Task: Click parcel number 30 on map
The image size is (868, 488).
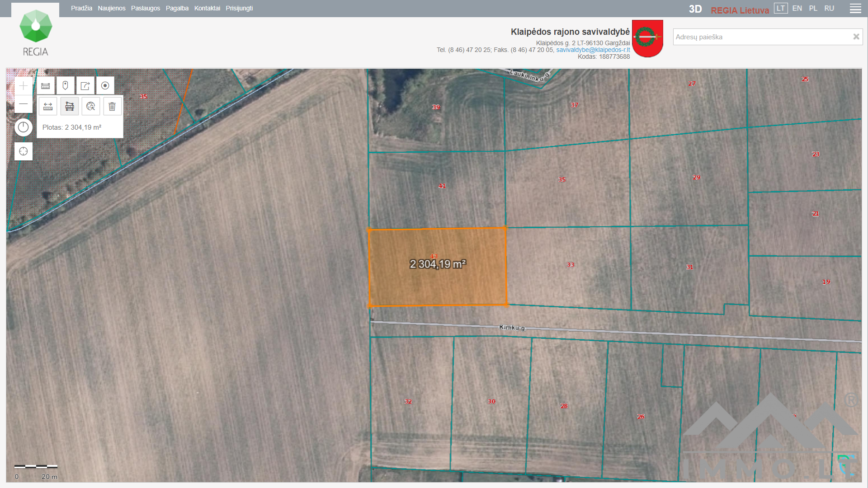Action: [491, 401]
